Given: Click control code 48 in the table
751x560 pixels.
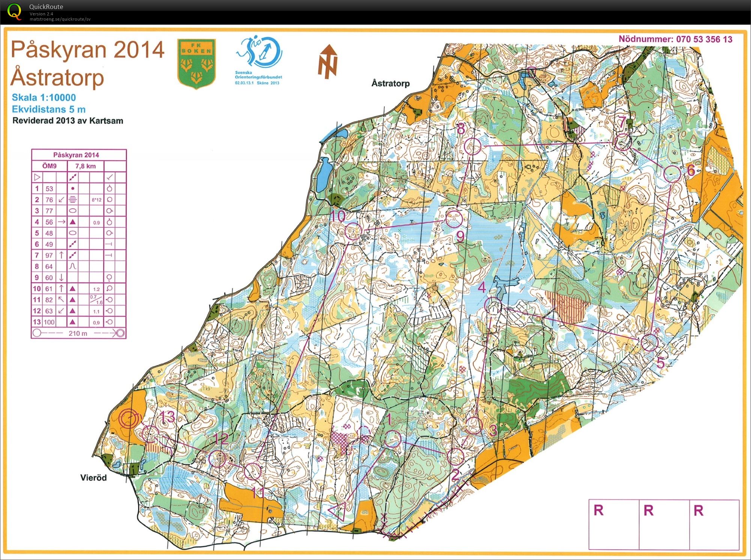Looking at the screenshot, I should 50,233.
